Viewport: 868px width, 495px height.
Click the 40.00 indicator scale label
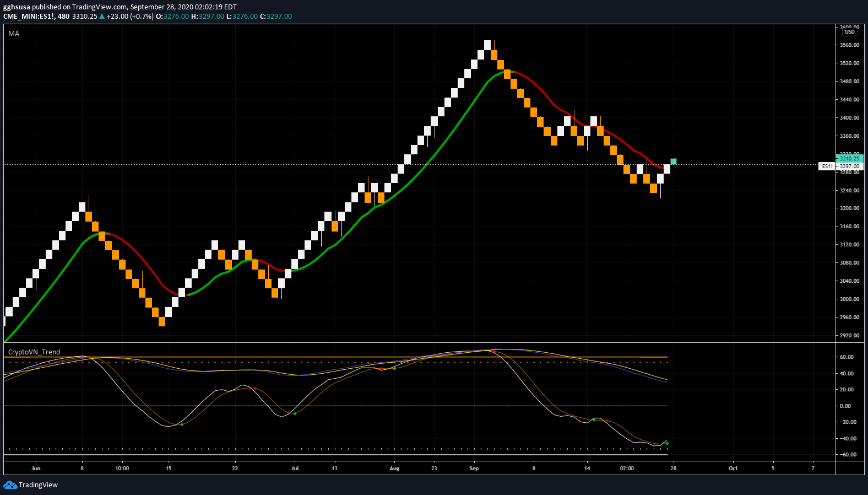point(846,374)
